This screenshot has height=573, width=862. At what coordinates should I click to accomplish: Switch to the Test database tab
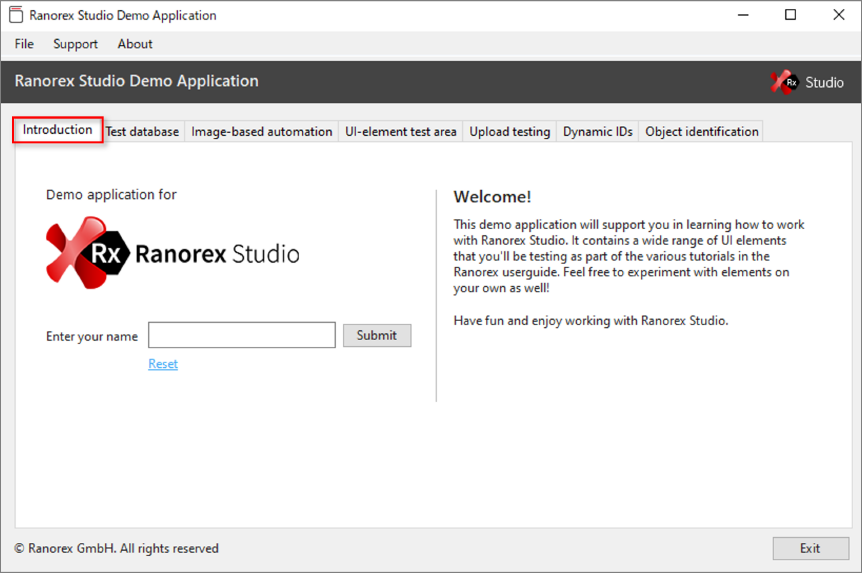(x=143, y=132)
